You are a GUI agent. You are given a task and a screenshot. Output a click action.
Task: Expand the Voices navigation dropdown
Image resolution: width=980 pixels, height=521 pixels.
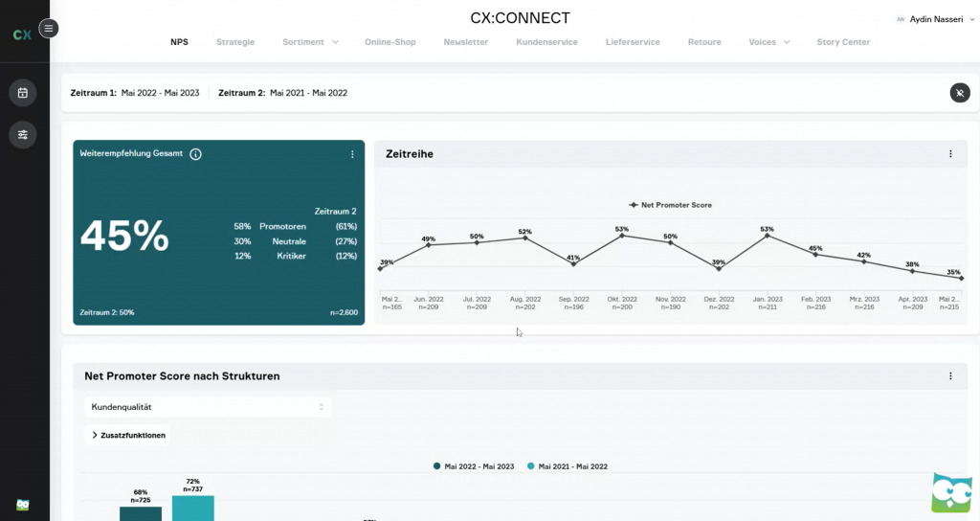pyautogui.click(x=768, y=42)
